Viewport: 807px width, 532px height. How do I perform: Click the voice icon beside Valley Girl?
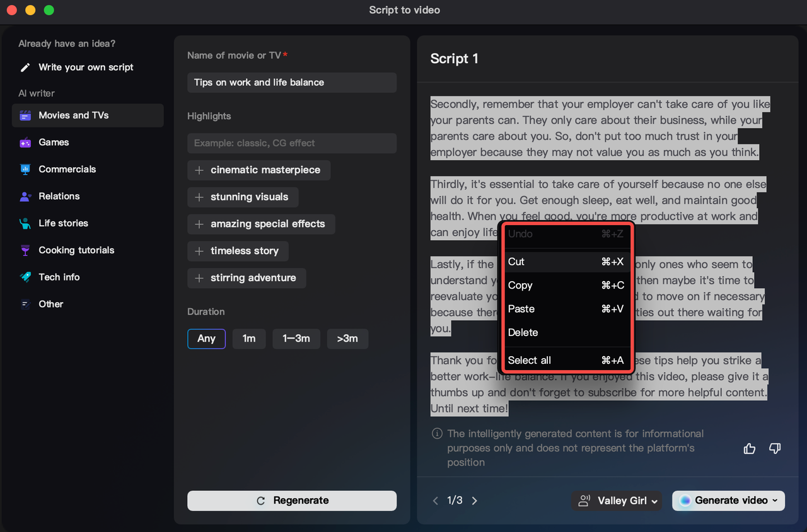tap(584, 500)
